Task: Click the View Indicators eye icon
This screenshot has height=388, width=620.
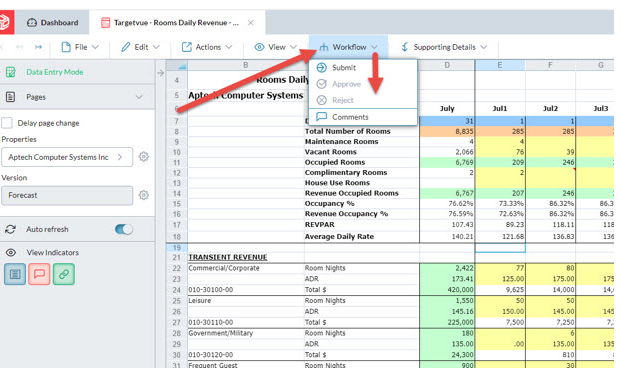Action: click(11, 252)
